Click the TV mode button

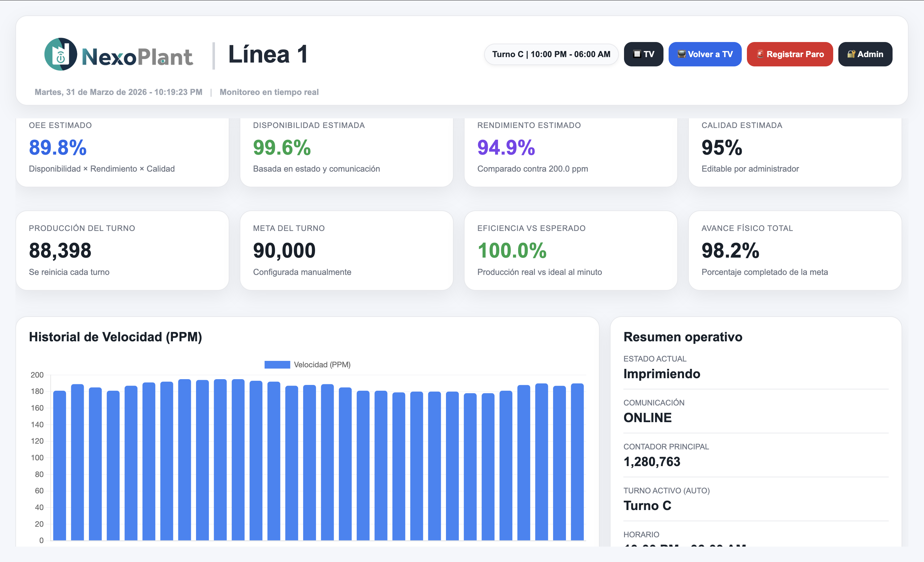(x=643, y=54)
